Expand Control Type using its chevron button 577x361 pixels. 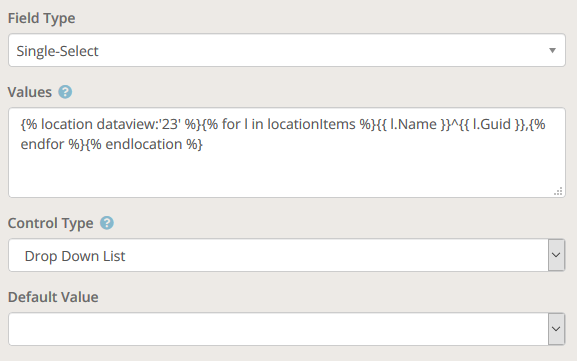(x=556, y=255)
